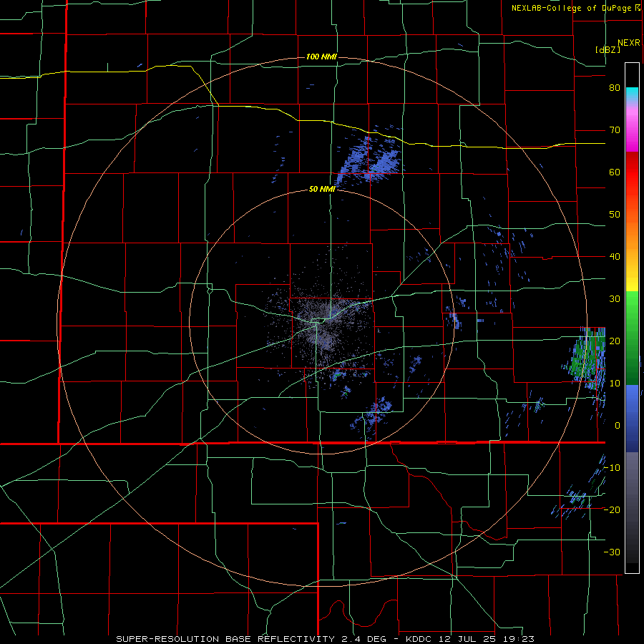Pick the red segment of the color bar
This screenshot has height=644, width=644.
[x=632, y=172]
